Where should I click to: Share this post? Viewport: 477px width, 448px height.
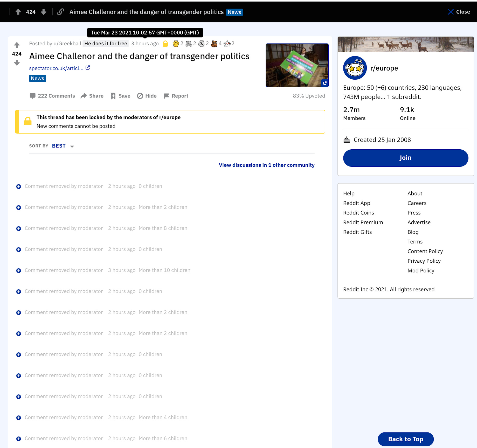[x=92, y=96]
